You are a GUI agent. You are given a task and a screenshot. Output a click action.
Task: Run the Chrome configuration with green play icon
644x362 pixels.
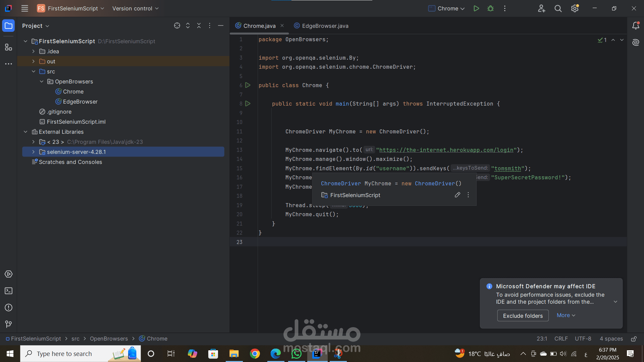pyautogui.click(x=476, y=8)
